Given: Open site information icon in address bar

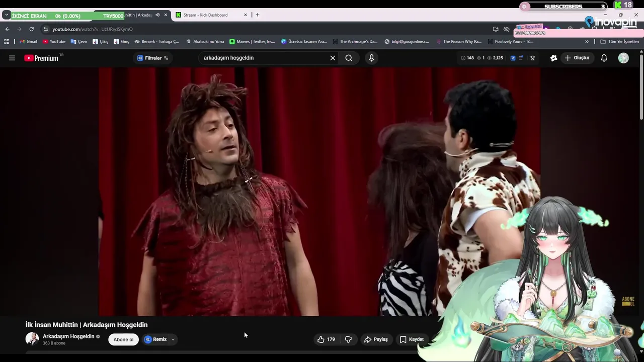Looking at the screenshot, I should (x=46, y=29).
